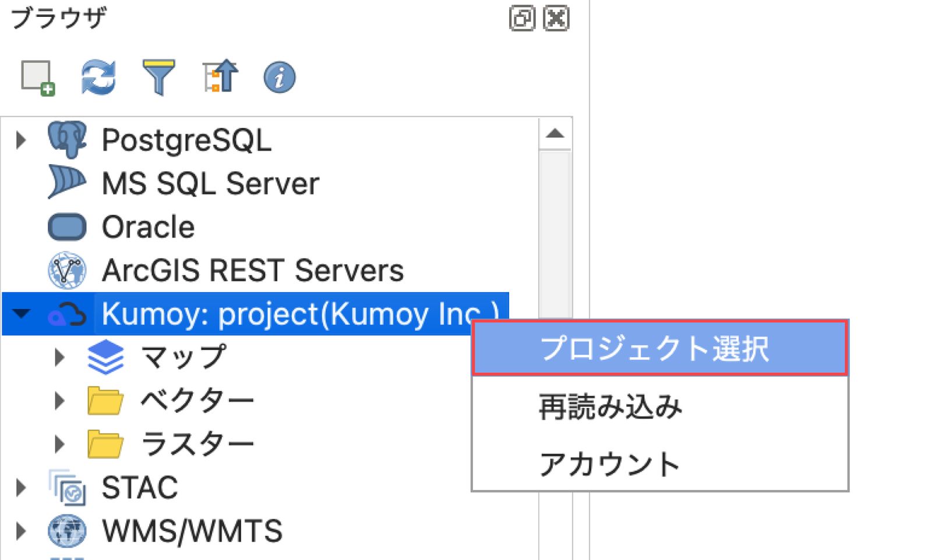Click the scrollbar up arrow
Screen dimensions: 932x560
point(555,134)
